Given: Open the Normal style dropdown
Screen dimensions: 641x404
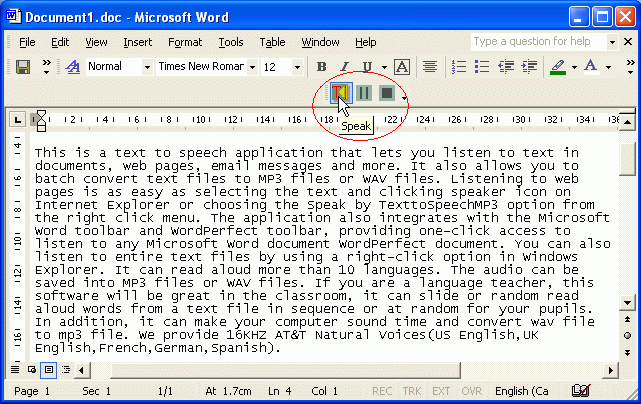Looking at the screenshot, I should [x=147, y=67].
